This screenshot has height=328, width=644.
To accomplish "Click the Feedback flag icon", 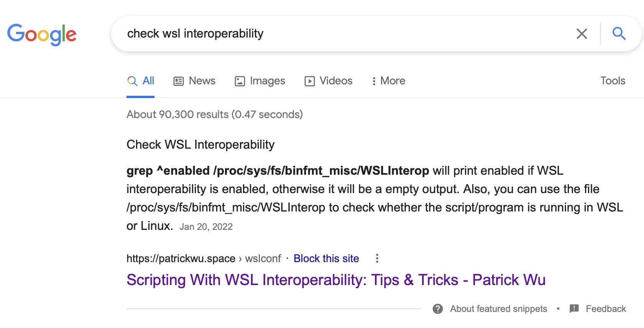I will coord(574,309).
